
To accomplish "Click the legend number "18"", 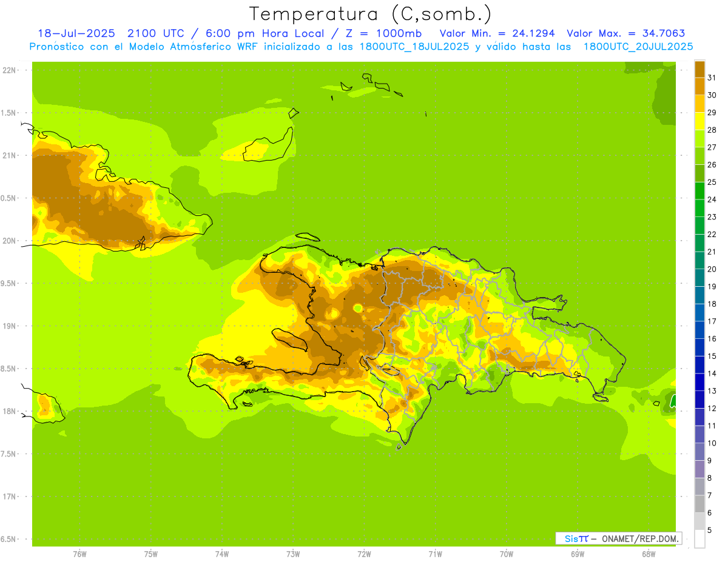I will (712, 304).
